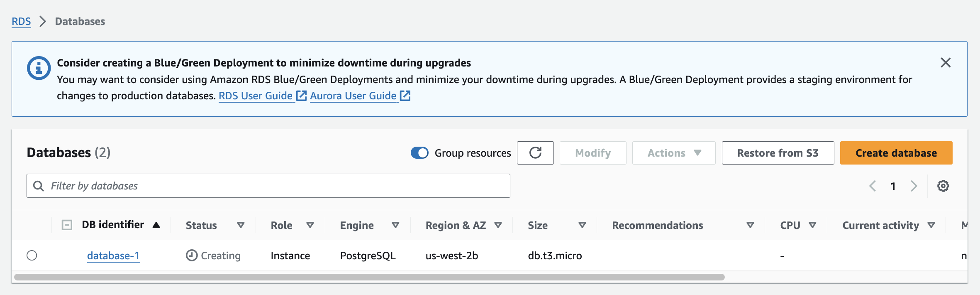This screenshot has width=980, height=295.
Task: Click the Creating status clock icon
Action: (192, 255)
